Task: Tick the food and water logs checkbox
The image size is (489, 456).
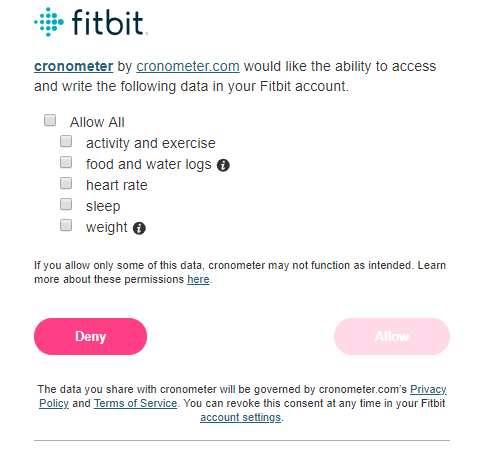Action: (66, 162)
